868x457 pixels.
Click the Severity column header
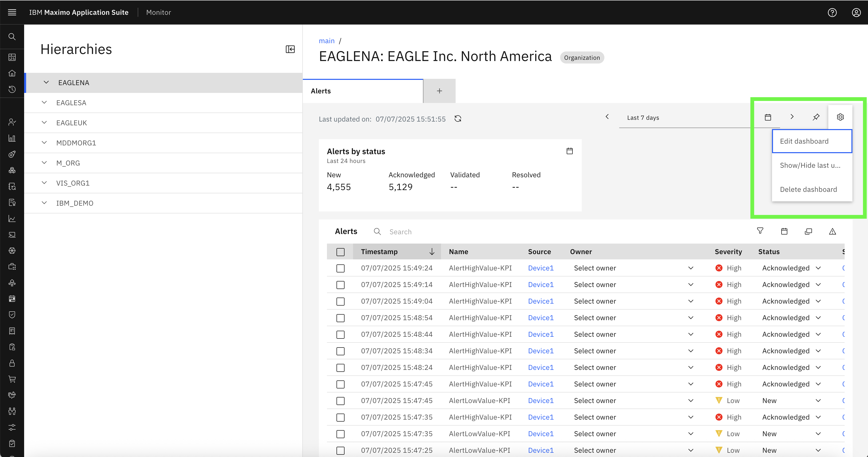728,252
